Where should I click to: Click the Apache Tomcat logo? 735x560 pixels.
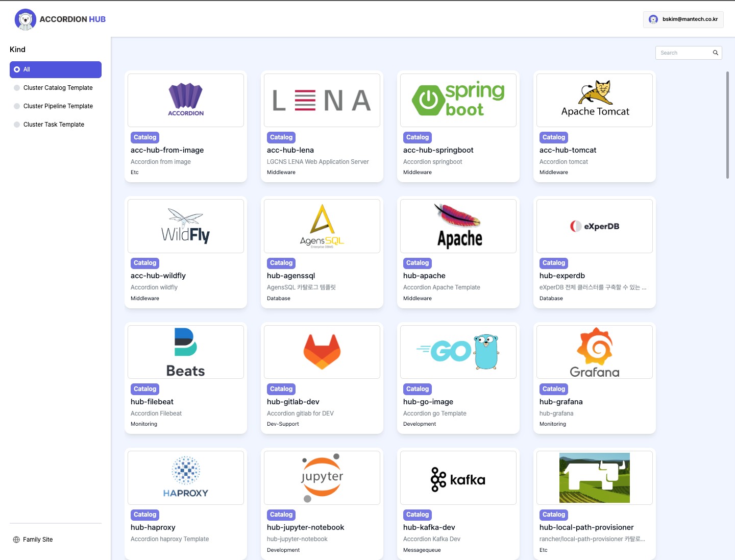click(595, 99)
